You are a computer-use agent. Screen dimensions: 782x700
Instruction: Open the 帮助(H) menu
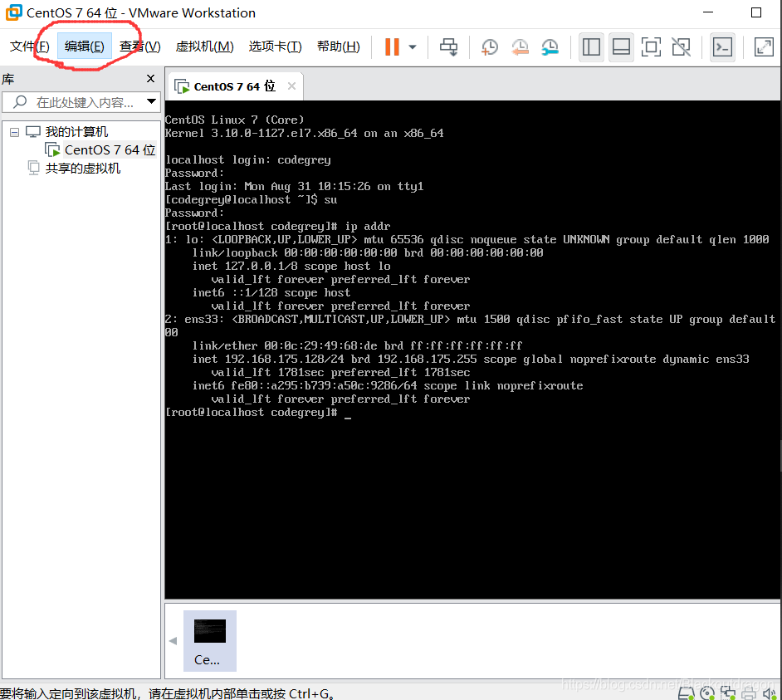pos(338,47)
